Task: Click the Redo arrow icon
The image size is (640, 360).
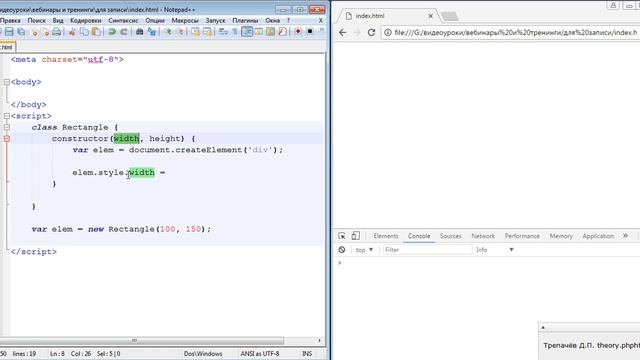Action: click(x=124, y=32)
